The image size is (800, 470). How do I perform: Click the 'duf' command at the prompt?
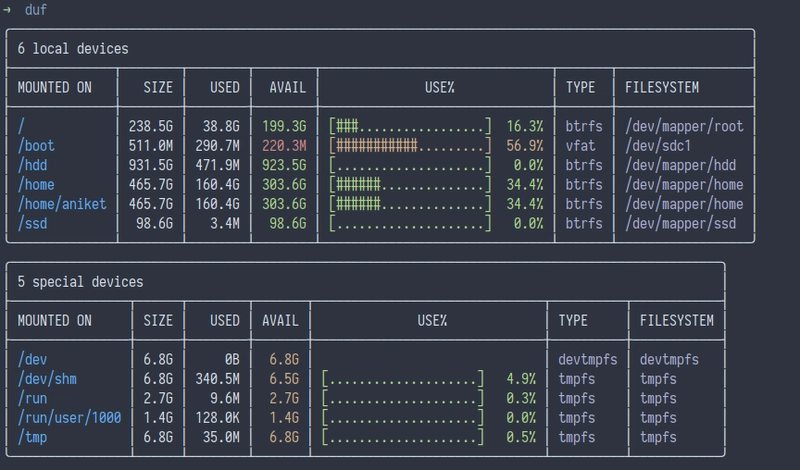pyautogui.click(x=35, y=9)
